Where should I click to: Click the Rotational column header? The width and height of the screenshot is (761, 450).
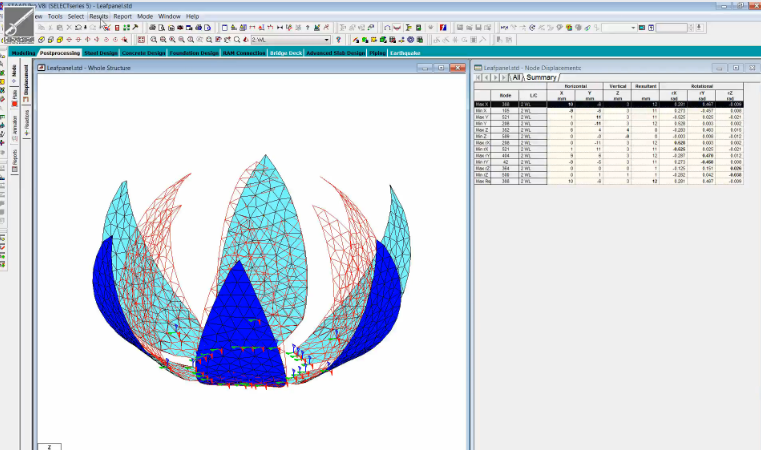pos(701,86)
